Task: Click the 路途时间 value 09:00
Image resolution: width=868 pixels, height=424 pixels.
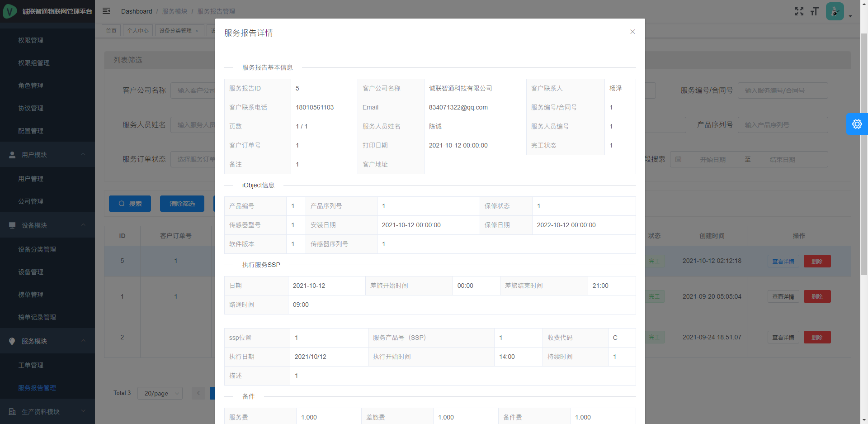Action: coord(301,305)
